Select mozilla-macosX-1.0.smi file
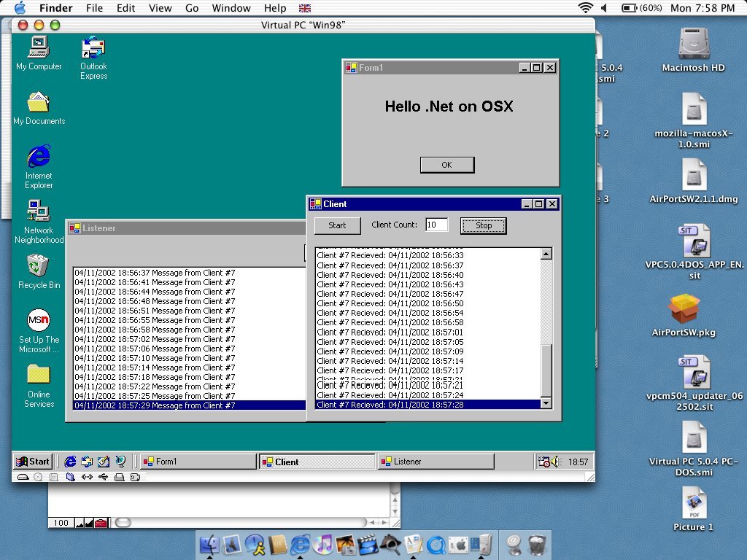747x560 pixels. (694, 120)
